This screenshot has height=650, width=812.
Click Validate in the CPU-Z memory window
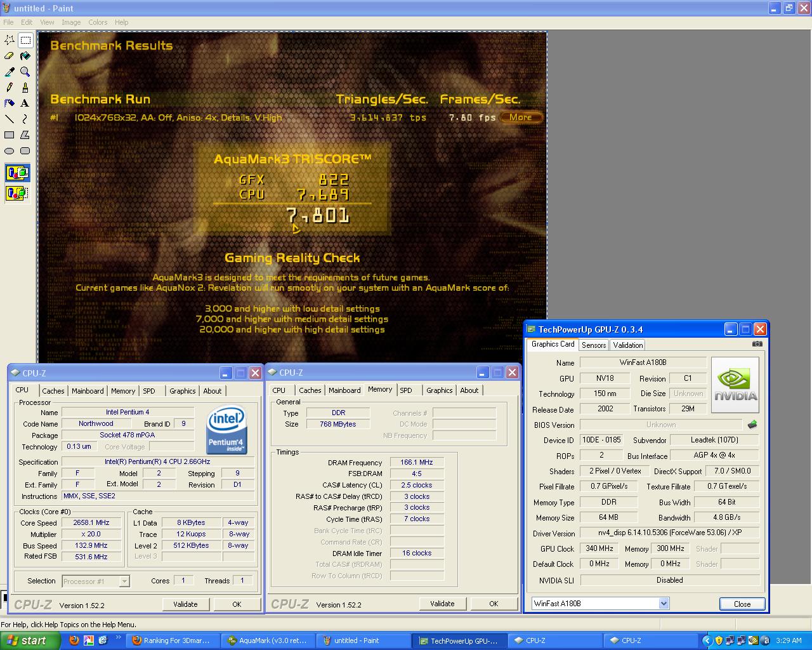[x=442, y=604]
